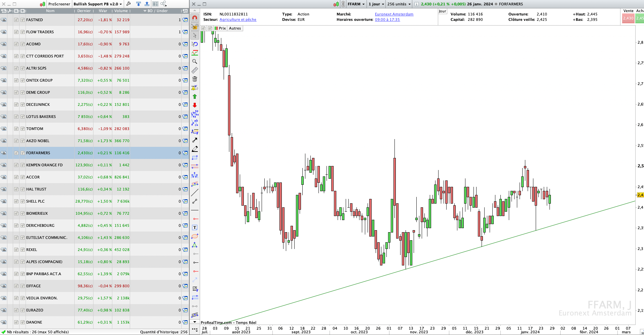Pick the black diagonal arrow drawing tool
Viewport: 644px width, 335px height.
pos(195,140)
